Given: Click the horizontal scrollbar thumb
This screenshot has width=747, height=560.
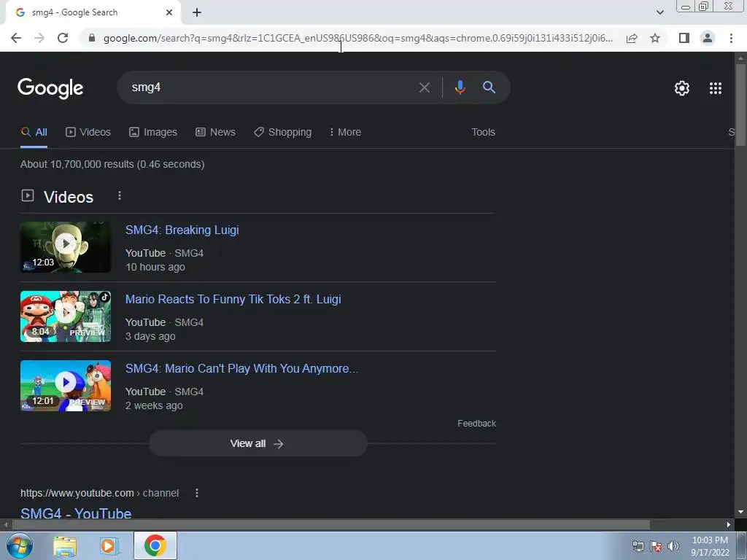Looking at the screenshot, I should click(331, 525).
